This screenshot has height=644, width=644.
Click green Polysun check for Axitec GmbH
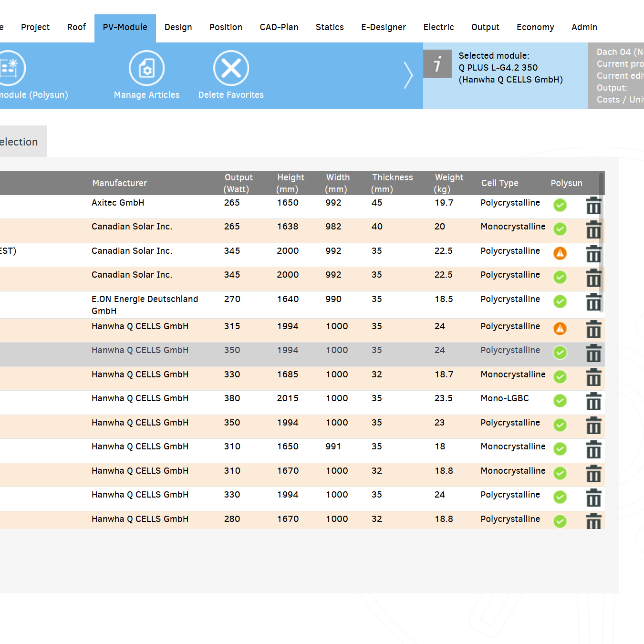pyautogui.click(x=560, y=205)
